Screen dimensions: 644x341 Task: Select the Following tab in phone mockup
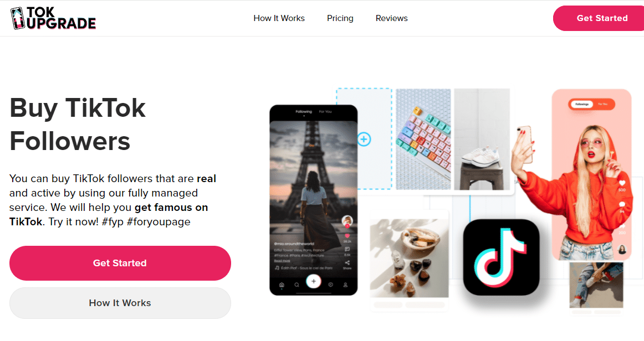click(304, 112)
